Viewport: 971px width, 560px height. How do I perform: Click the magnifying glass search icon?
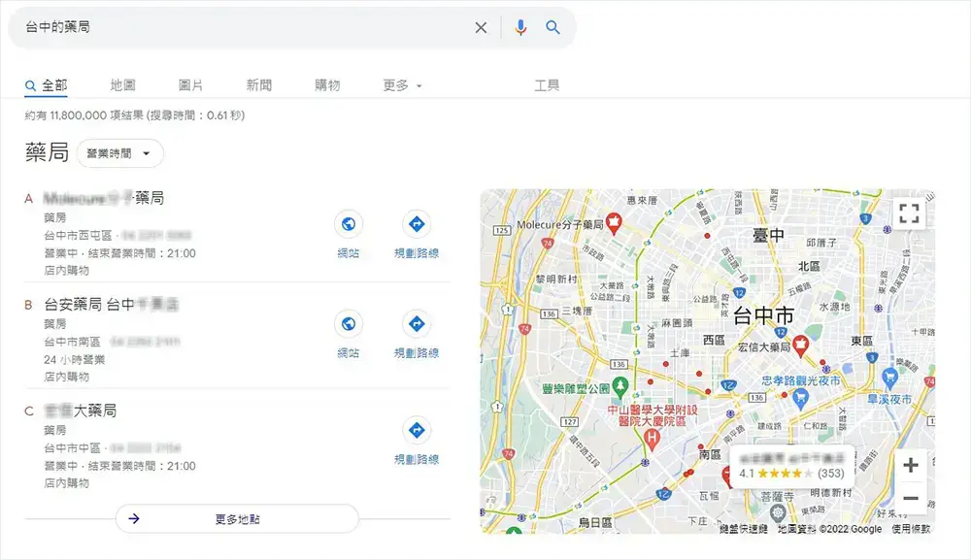tap(553, 27)
